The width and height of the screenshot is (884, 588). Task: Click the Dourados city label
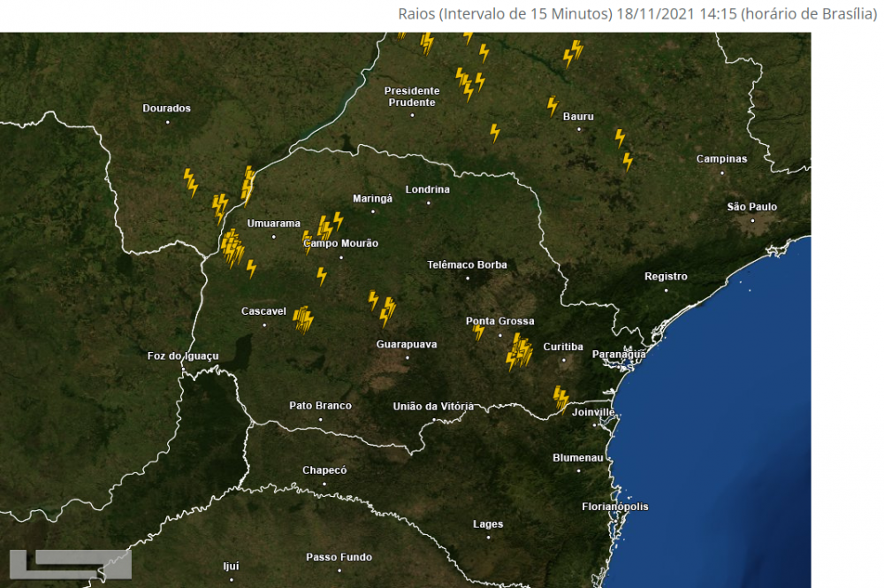(166, 108)
